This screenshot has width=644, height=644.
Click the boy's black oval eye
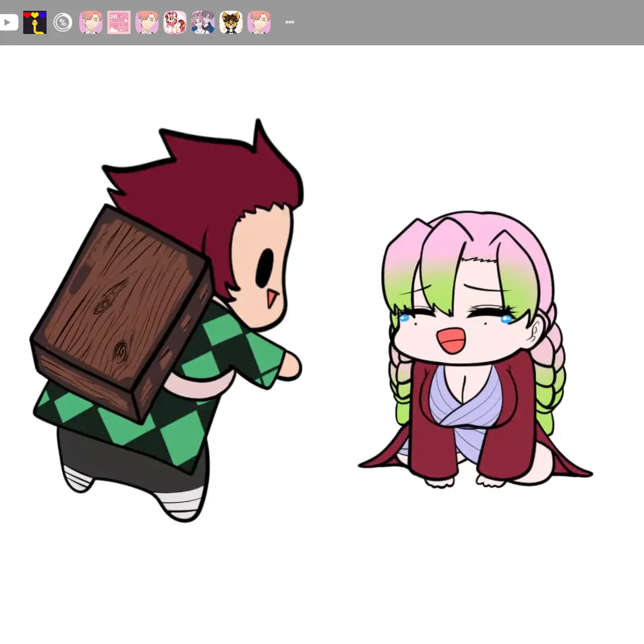[x=265, y=267]
